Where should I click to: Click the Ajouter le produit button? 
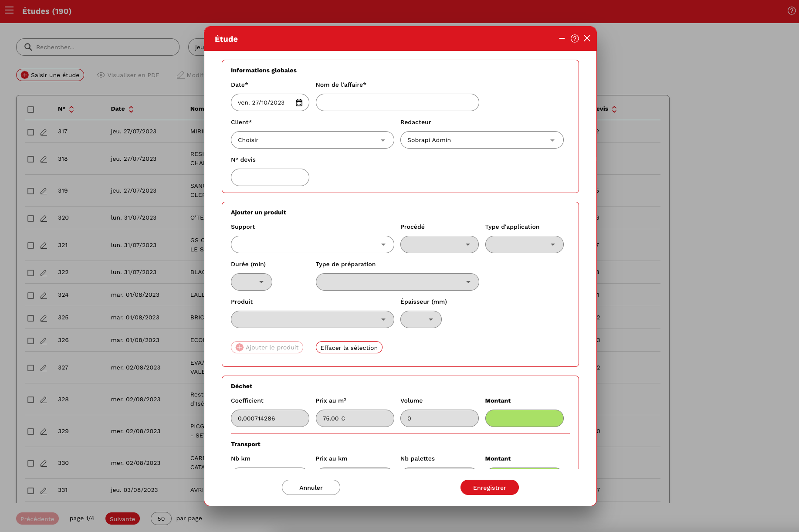267,347
